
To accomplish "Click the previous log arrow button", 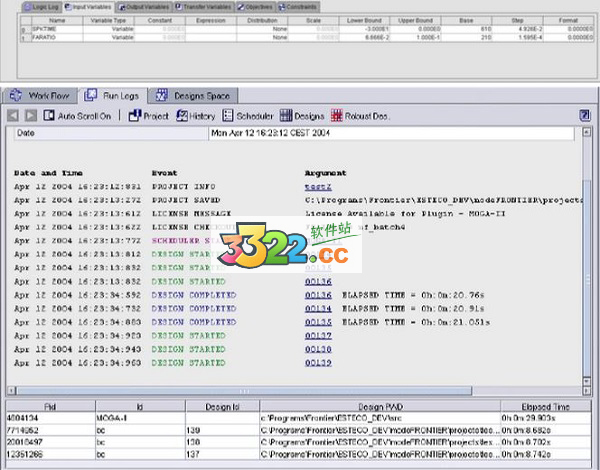I will (x=15, y=116).
